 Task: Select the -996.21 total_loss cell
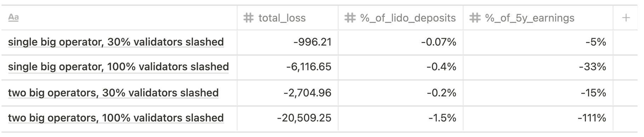coord(288,42)
